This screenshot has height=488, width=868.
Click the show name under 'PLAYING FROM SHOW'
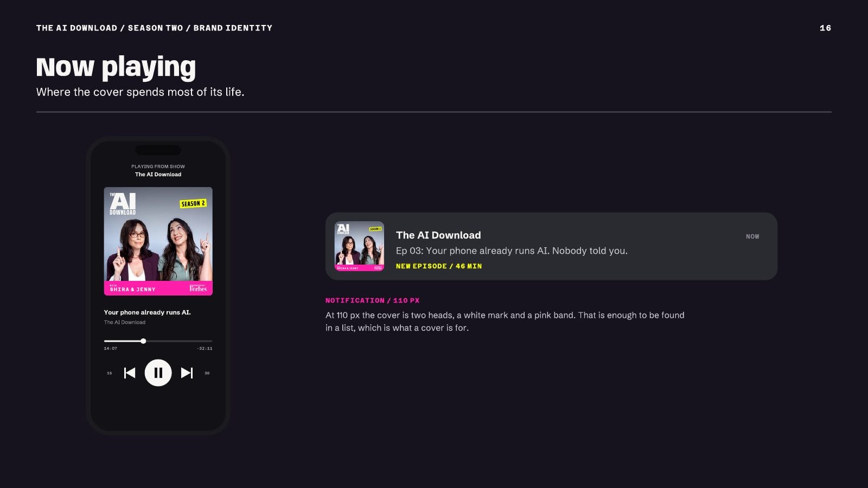[x=158, y=175]
